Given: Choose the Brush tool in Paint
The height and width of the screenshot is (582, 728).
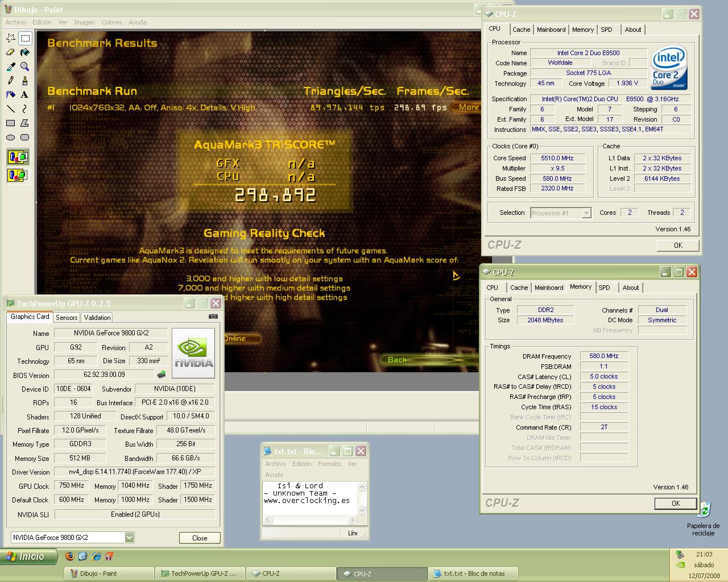Looking at the screenshot, I should [25, 81].
